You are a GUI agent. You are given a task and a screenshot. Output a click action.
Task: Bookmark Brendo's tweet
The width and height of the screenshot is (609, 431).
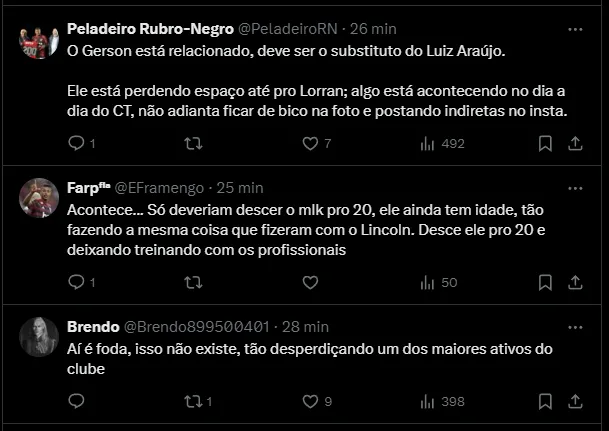coord(545,402)
